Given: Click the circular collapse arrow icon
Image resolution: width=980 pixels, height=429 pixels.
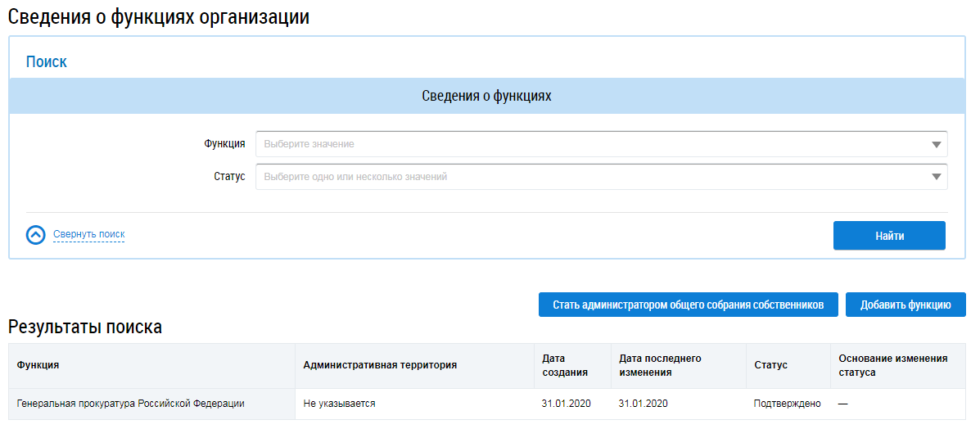Looking at the screenshot, I should click(36, 235).
